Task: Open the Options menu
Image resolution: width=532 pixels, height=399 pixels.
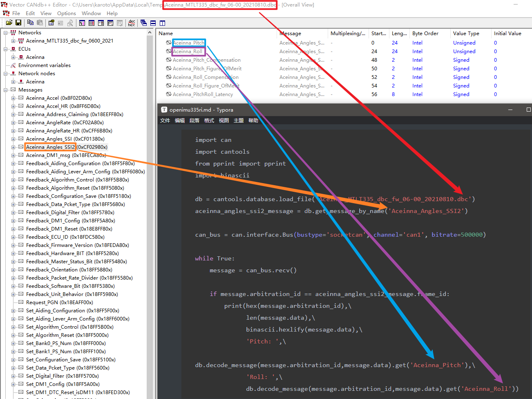Action: (66, 13)
